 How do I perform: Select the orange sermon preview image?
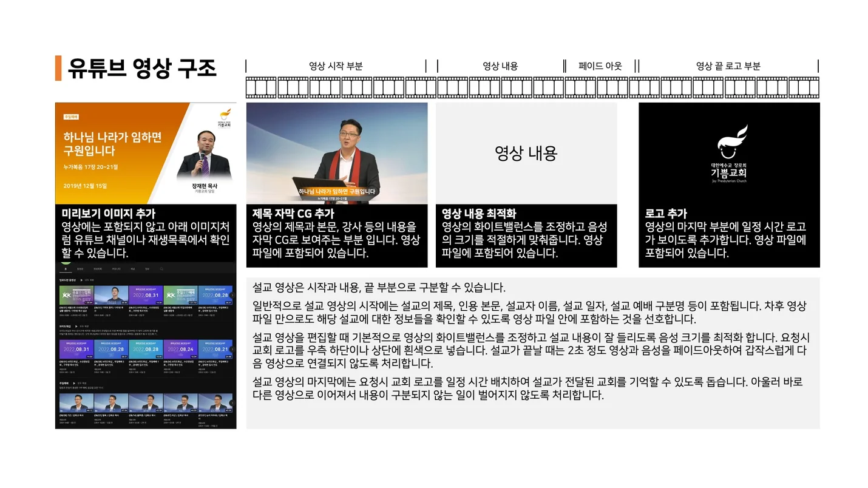tap(146, 153)
